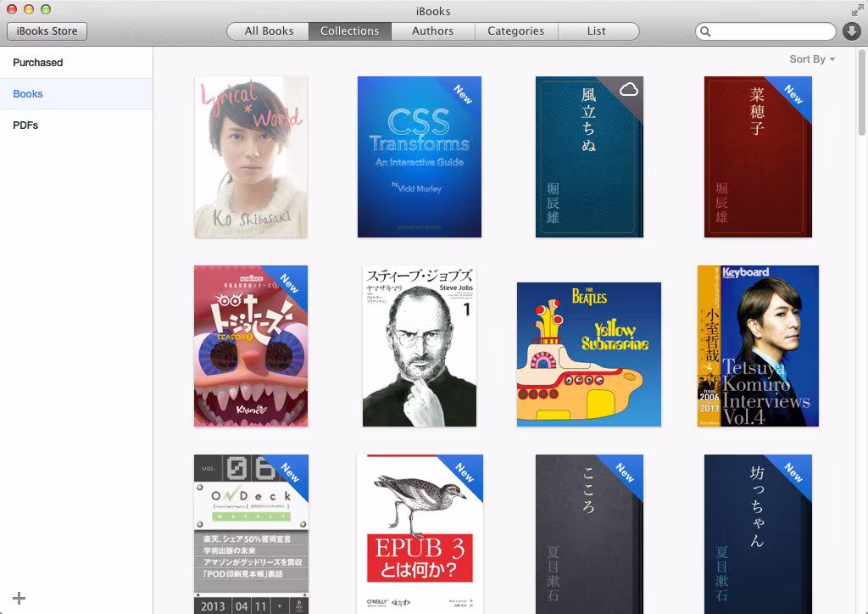The image size is (868, 614).
Task: Click the New ribbon on こころ
Action: [x=625, y=473]
